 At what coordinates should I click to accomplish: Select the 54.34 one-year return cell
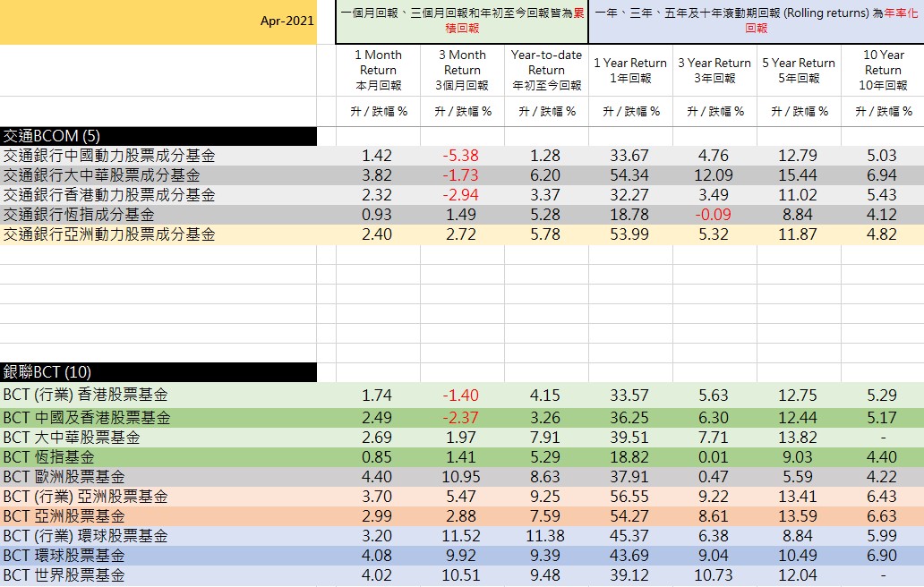point(629,175)
